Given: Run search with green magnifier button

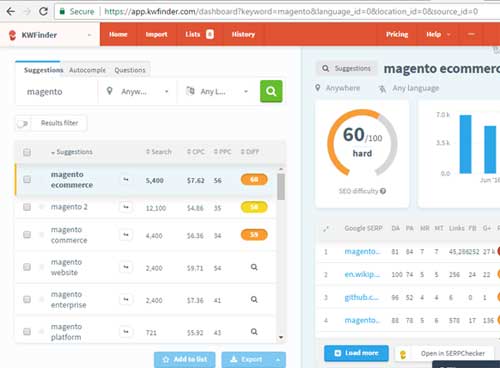Looking at the screenshot, I should point(271,91).
